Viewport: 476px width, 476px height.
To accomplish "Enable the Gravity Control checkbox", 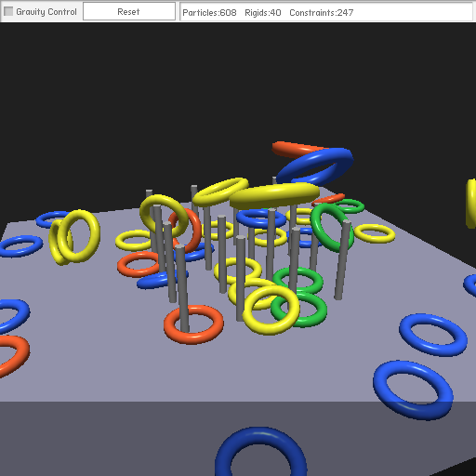I will pos(8,11).
